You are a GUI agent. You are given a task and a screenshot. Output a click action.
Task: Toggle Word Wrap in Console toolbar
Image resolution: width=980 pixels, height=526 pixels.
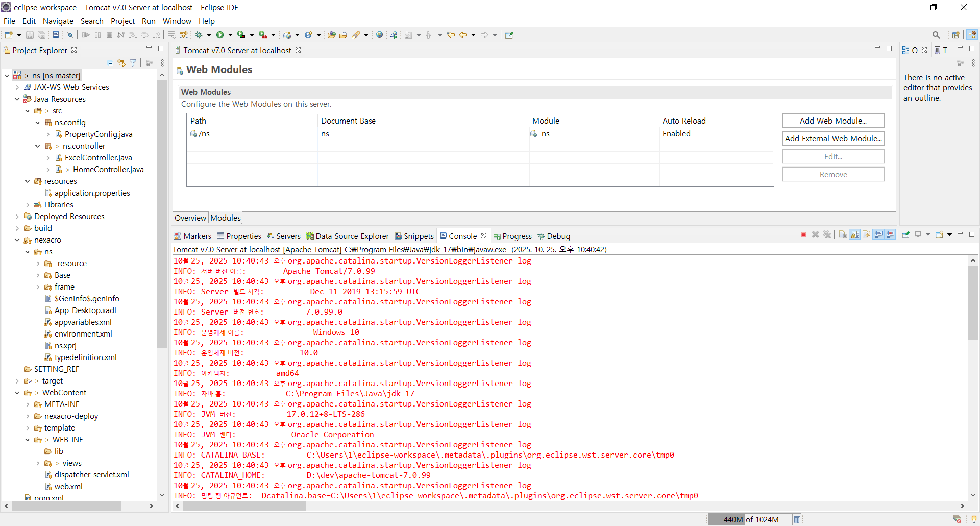tap(867, 235)
